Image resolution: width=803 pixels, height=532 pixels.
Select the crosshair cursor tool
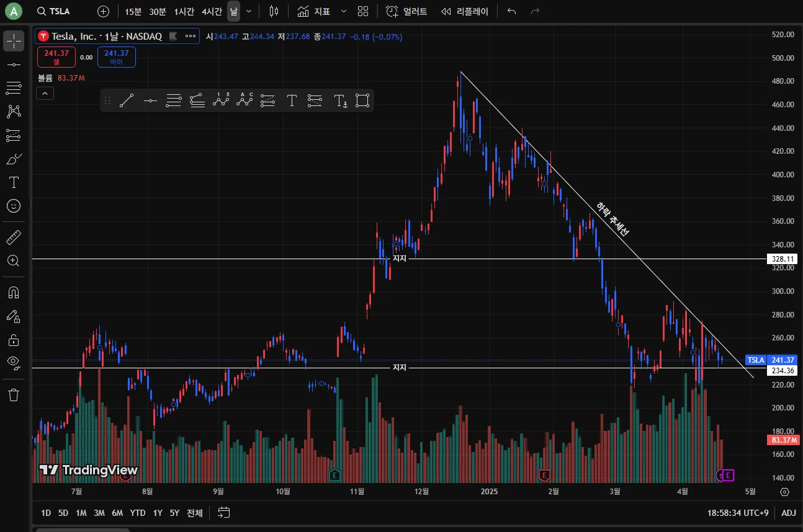pyautogui.click(x=14, y=41)
